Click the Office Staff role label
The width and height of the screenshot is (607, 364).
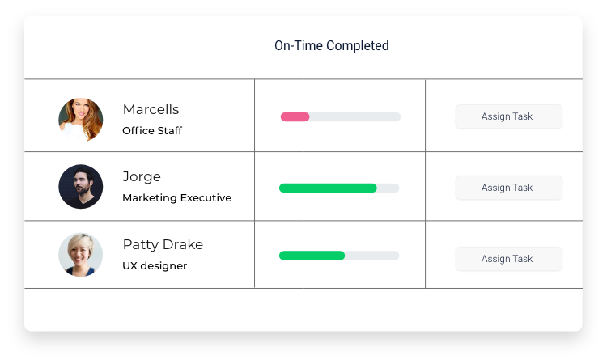coord(152,130)
